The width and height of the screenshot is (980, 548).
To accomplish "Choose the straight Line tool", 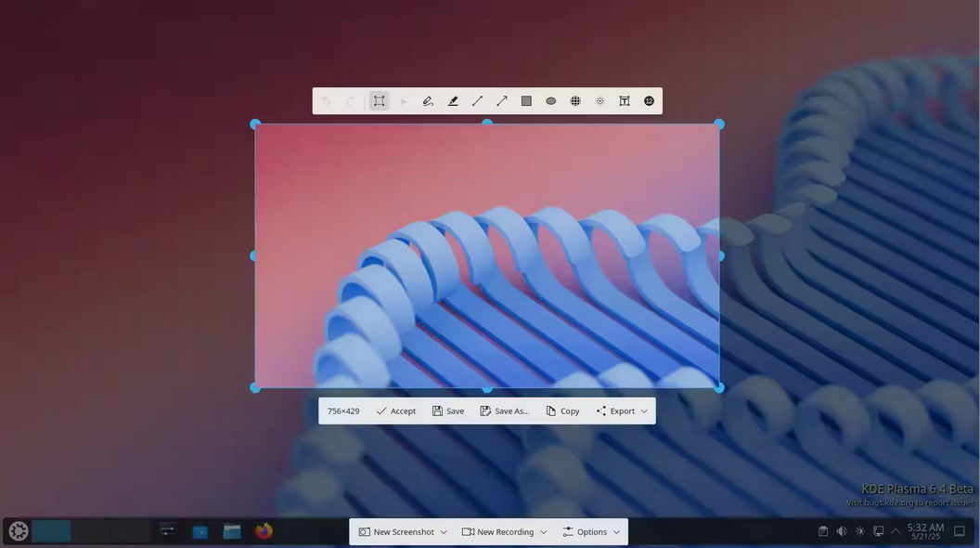I will coord(477,101).
